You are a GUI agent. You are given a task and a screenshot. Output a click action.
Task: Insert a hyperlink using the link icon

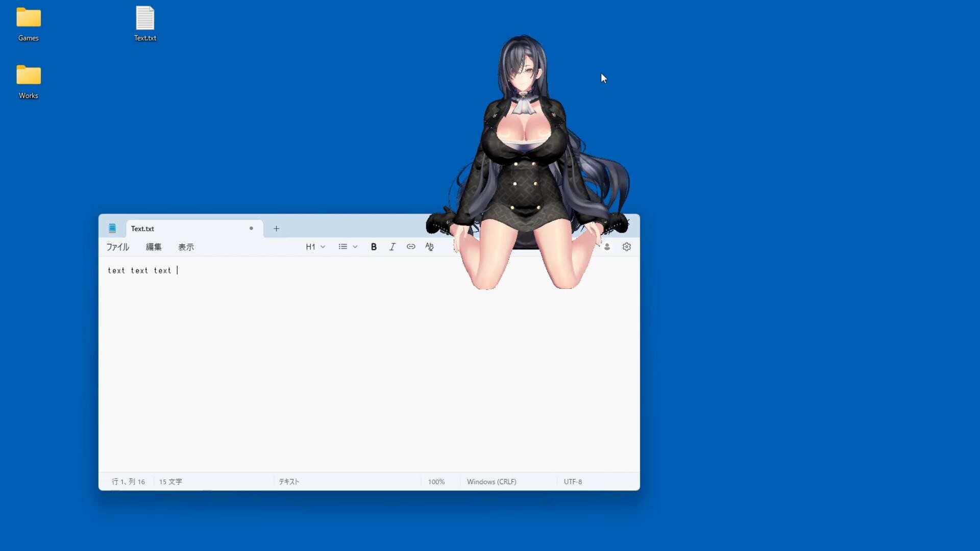(411, 246)
